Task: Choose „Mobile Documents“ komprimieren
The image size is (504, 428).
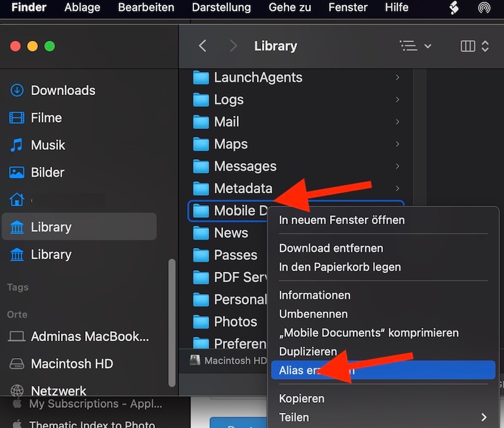Action: [369, 333]
